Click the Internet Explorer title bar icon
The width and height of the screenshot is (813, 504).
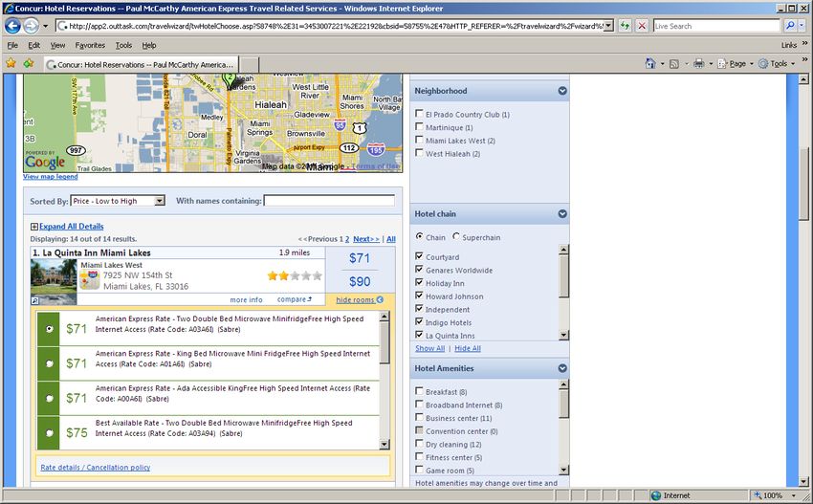(x=9, y=9)
